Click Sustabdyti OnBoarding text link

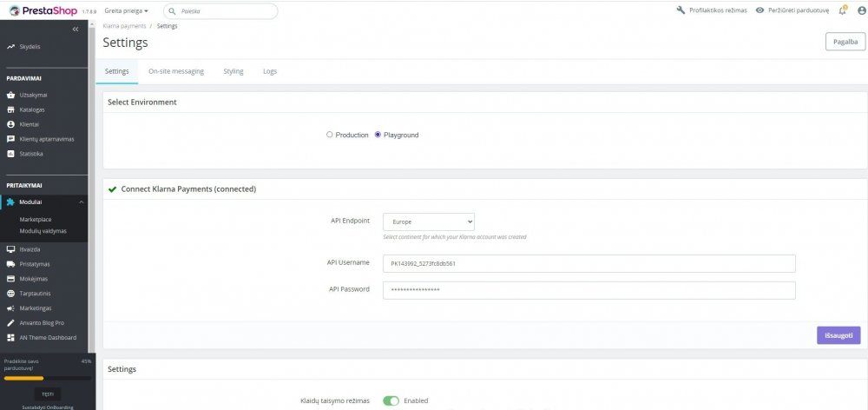48,407
